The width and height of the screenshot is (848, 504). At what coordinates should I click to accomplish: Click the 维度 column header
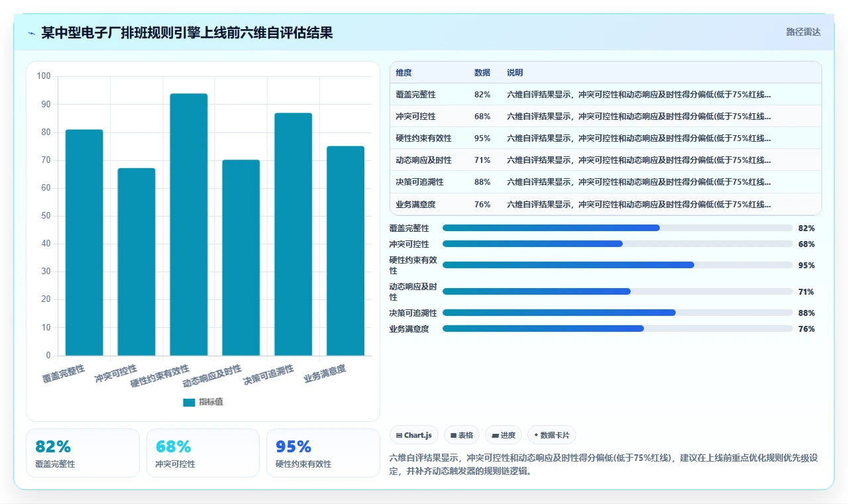[403, 73]
